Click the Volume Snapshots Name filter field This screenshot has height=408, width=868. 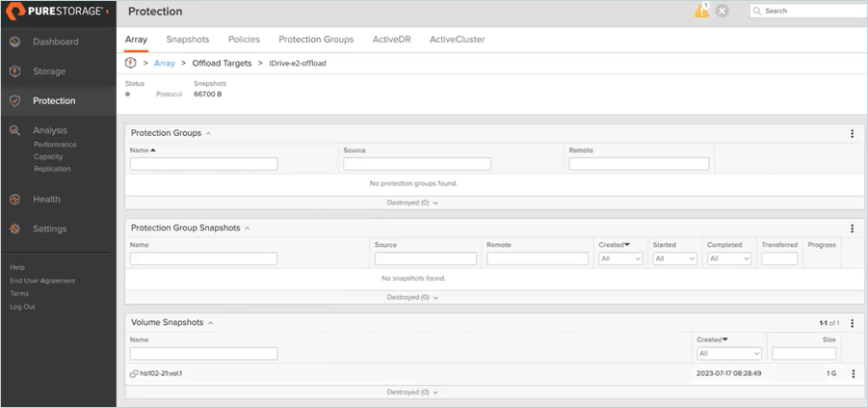coord(203,354)
